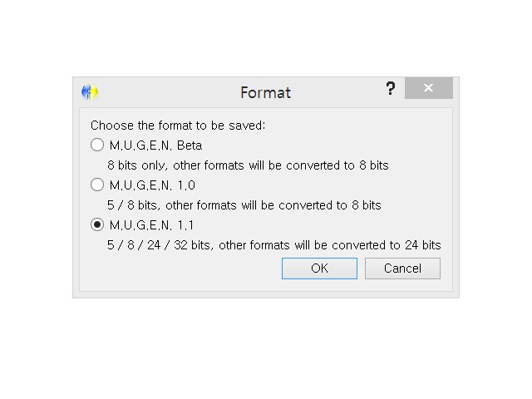Click the "Choose the format to be saved:" heading

[x=178, y=126]
